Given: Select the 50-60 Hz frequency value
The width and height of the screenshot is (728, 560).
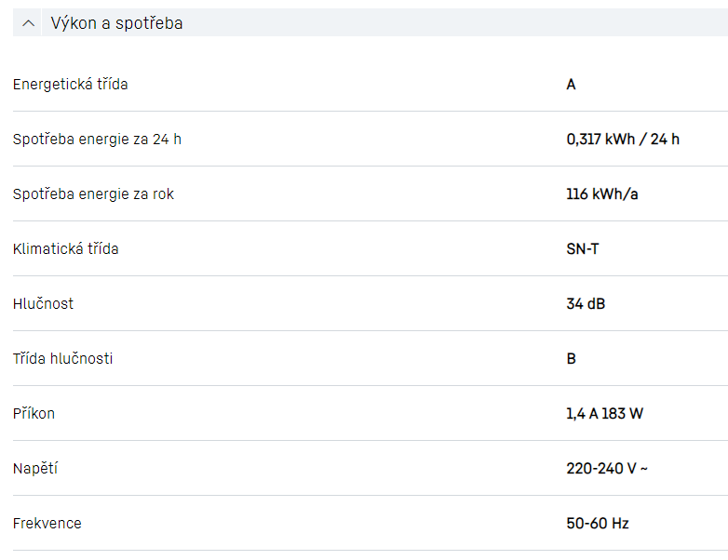Looking at the screenshot, I should pyautogui.click(x=597, y=524).
